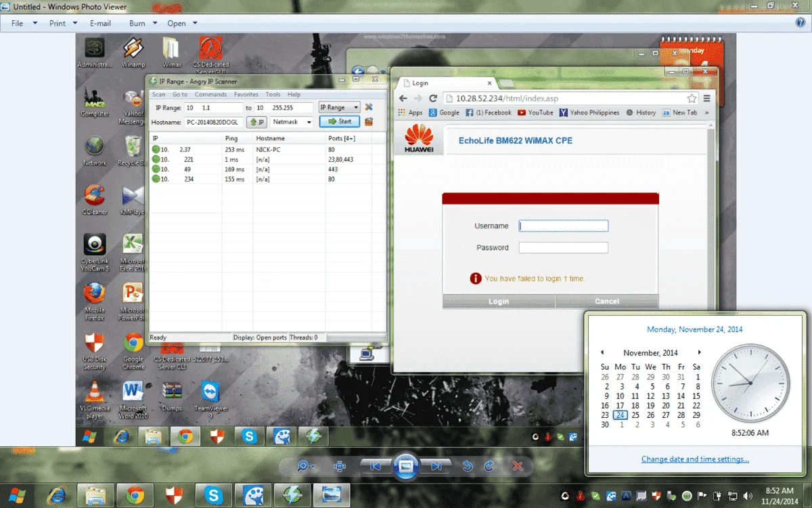Open the Favorites menu in Angry IP Scanner

246,95
